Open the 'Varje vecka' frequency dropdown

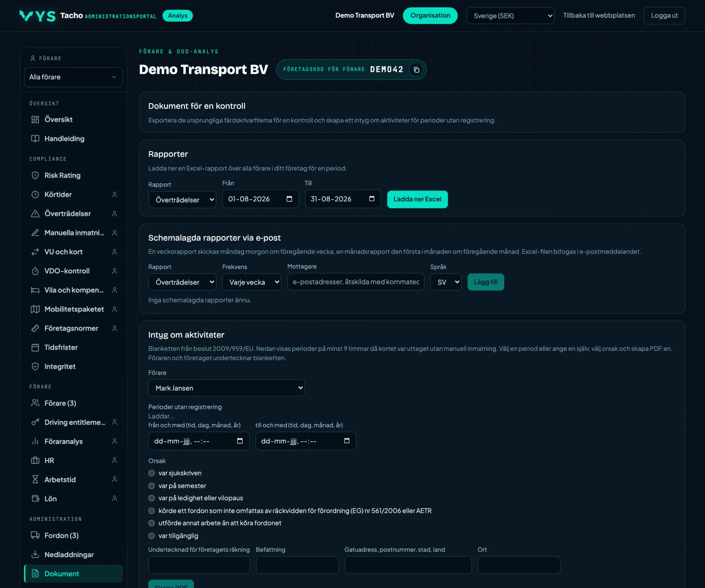tap(252, 282)
